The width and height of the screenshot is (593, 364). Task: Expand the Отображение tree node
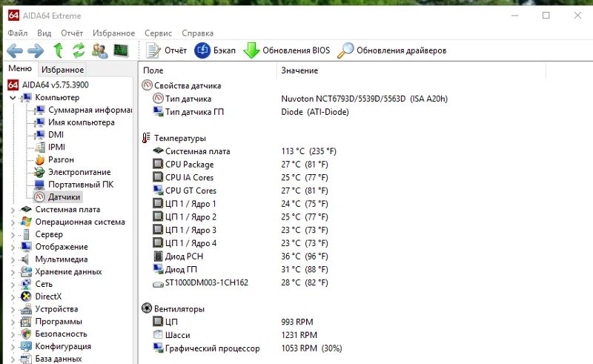click(x=13, y=247)
